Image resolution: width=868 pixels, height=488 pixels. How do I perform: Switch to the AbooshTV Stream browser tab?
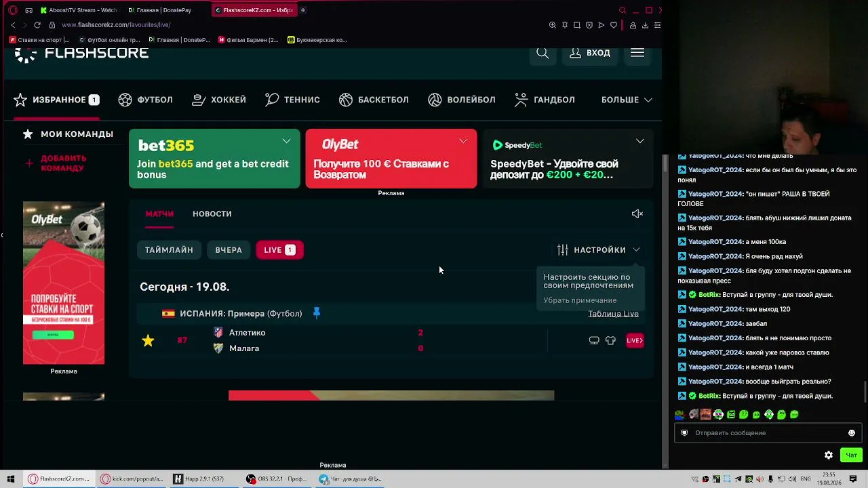(x=79, y=10)
